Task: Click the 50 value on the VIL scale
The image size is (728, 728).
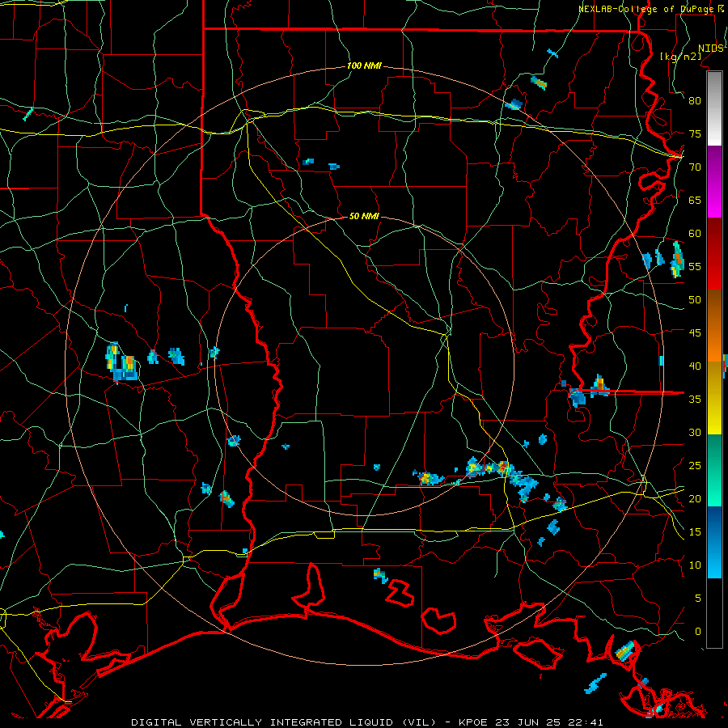Action: click(695, 300)
